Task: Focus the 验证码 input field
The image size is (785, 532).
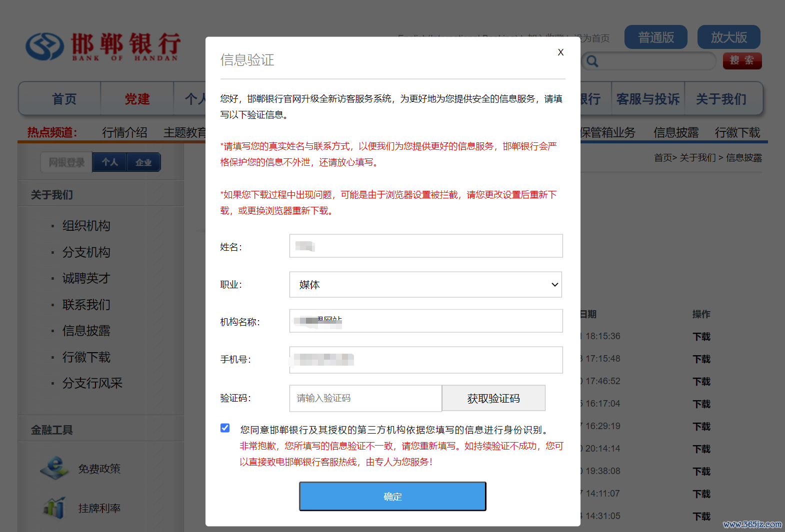Action: [x=365, y=398]
